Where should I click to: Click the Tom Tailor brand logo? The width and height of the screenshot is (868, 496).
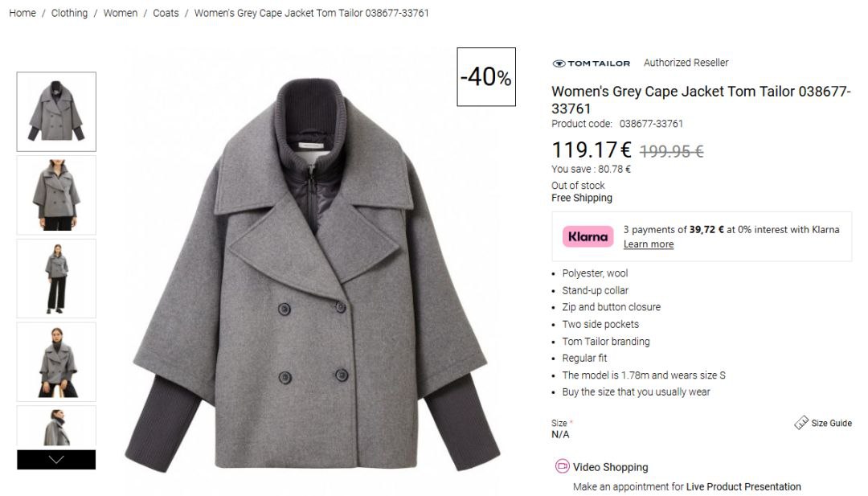[x=591, y=63]
